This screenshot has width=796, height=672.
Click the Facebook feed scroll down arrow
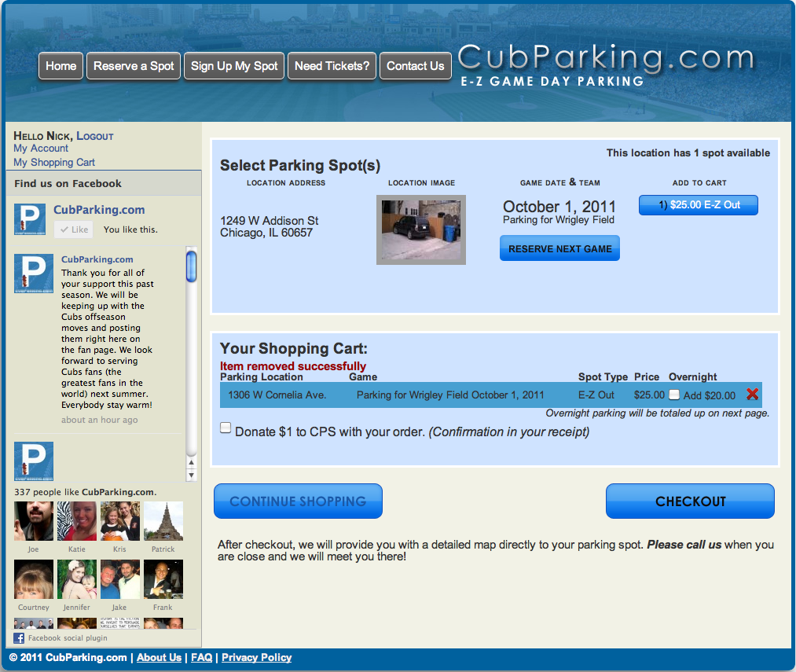pyautogui.click(x=192, y=476)
